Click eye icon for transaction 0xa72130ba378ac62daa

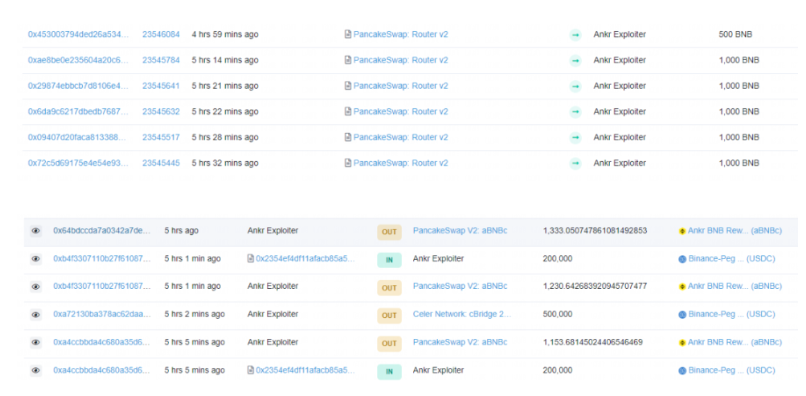(x=35, y=314)
